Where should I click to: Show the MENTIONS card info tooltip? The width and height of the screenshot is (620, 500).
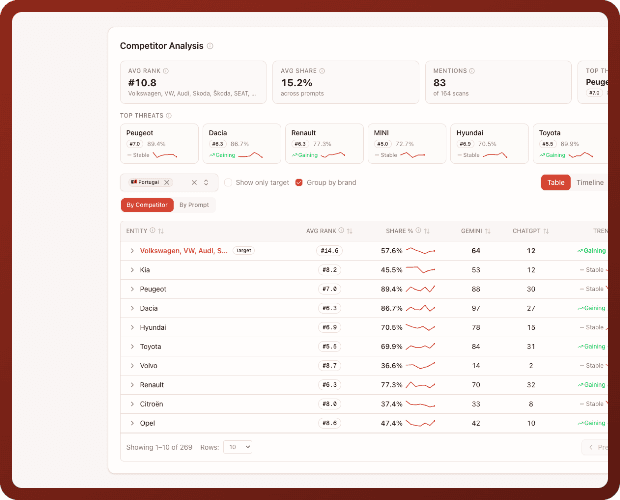point(472,71)
